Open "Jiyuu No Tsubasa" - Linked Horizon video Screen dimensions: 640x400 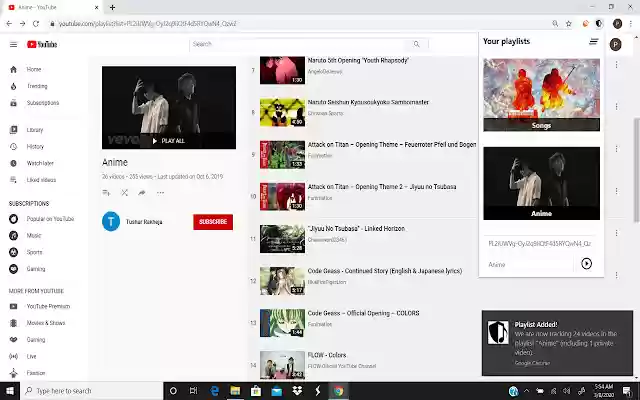pos(356,229)
